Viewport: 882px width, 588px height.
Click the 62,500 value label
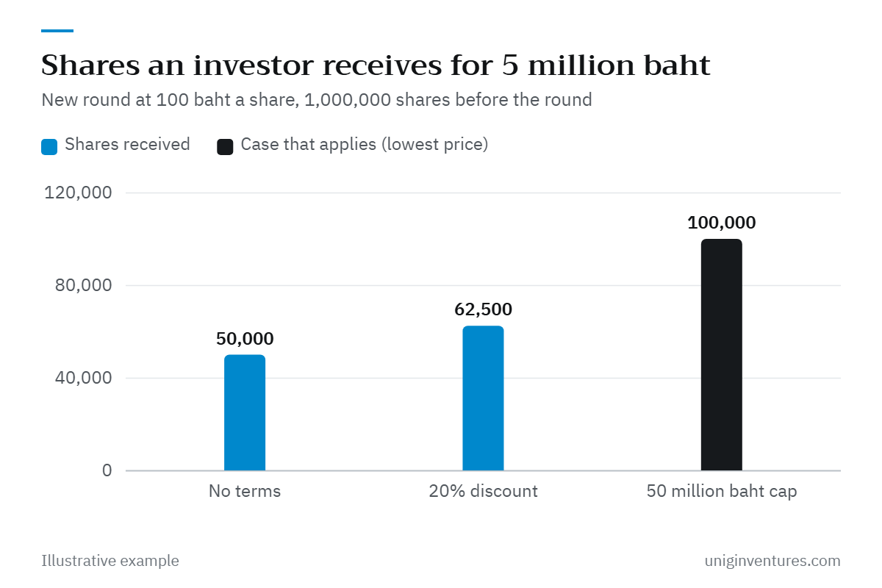coord(483,309)
